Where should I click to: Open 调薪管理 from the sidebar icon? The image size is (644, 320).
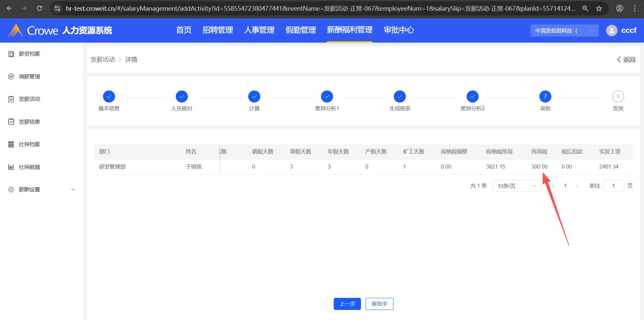[11, 77]
